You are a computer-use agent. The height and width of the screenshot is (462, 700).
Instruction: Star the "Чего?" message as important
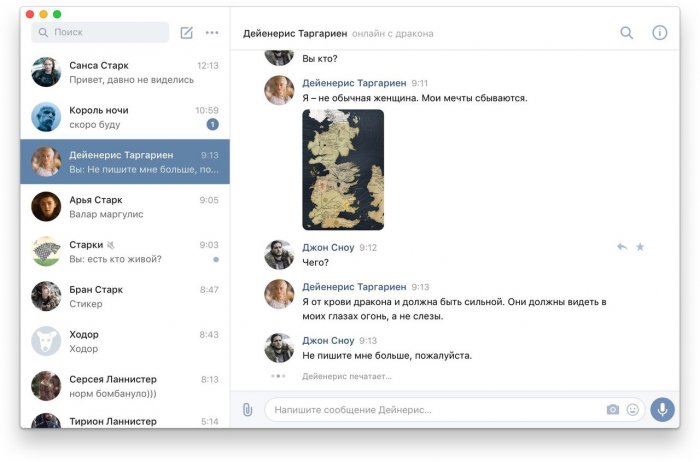[640, 247]
